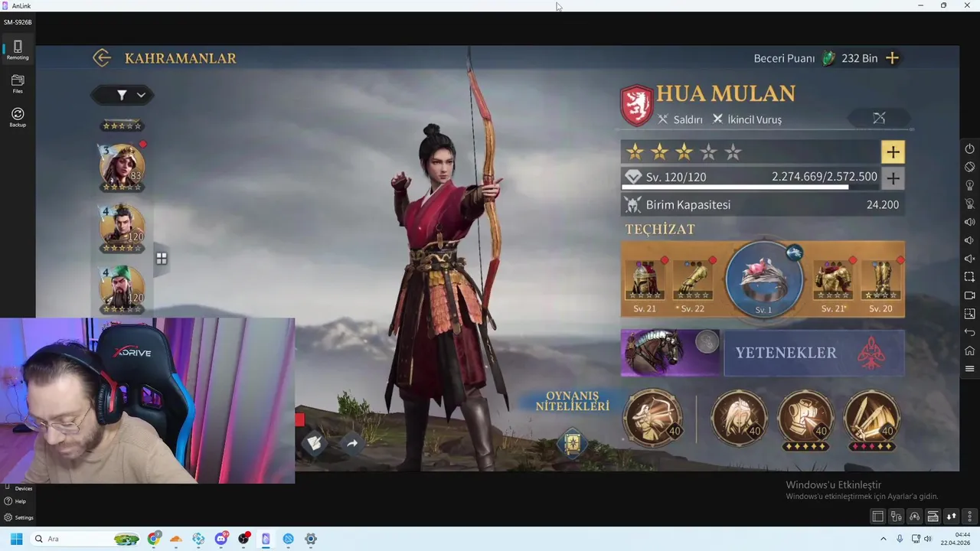Click the share arrow icon below hero
The height and width of the screenshot is (551, 980).
coord(352,443)
